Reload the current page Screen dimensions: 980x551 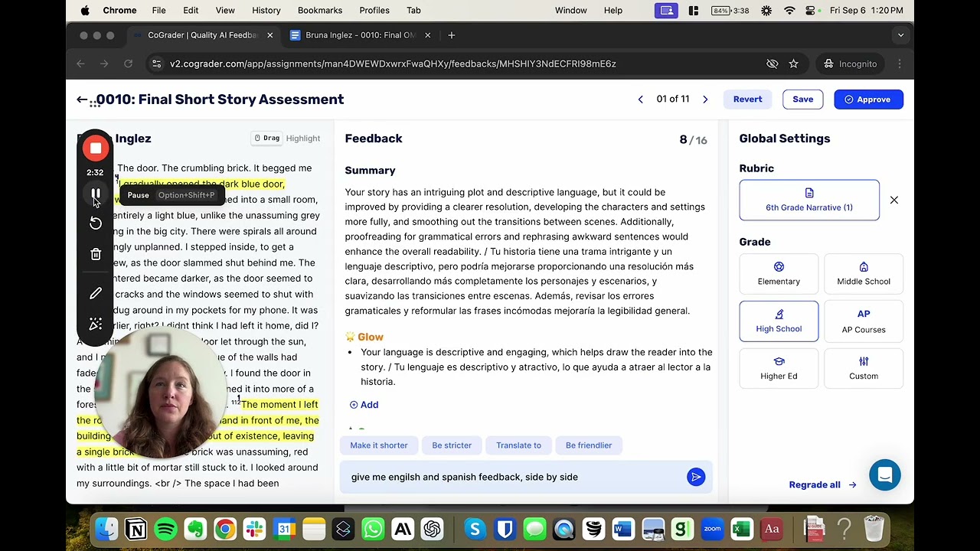128,64
